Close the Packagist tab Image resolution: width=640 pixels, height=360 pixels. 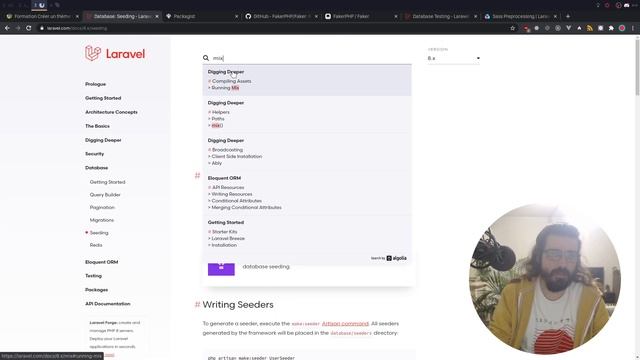coord(237,16)
